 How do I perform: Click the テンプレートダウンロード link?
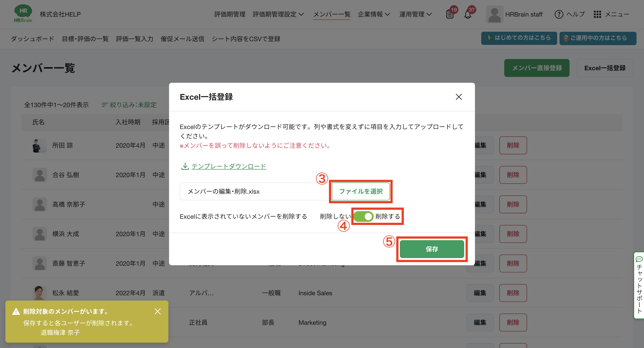[229, 166]
